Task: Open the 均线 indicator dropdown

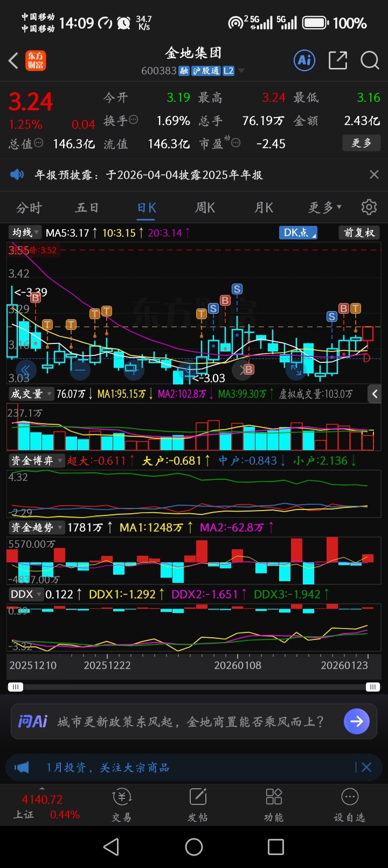Action: 25,232
